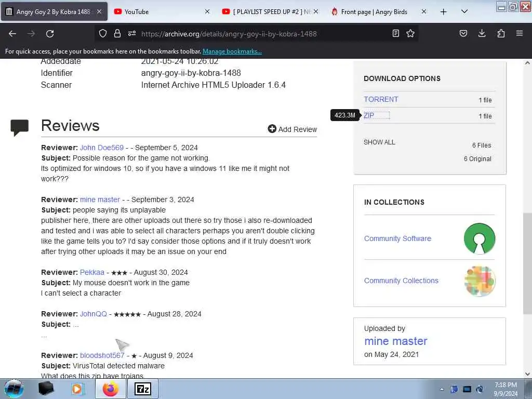Open the Community Software collection link
This screenshot has width=532, height=399.
click(x=397, y=238)
